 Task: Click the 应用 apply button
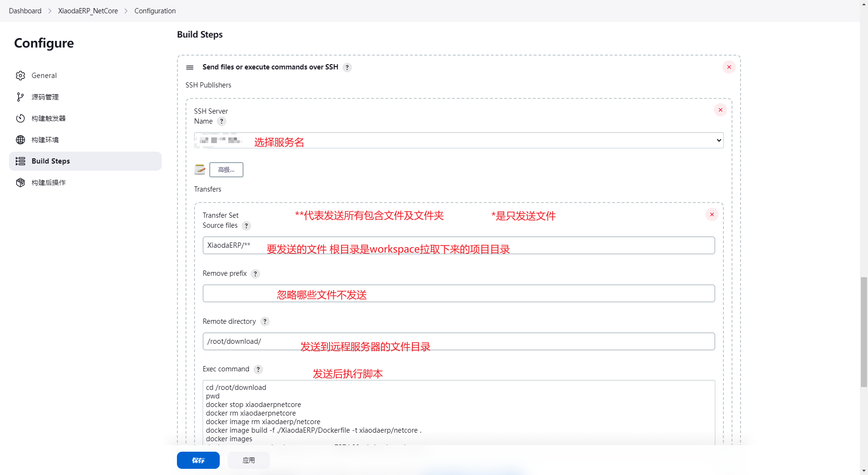pos(248,460)
